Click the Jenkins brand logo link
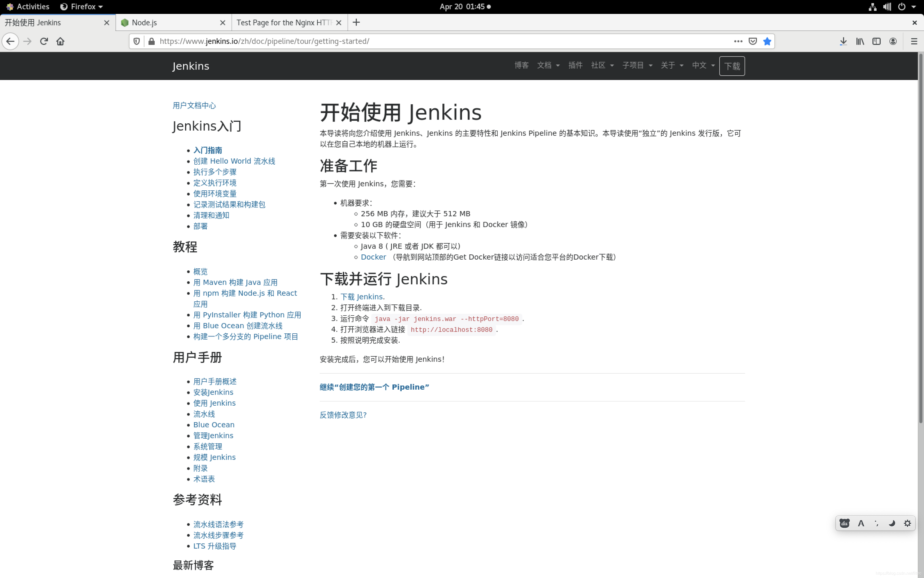The width and height of the screenshot is (924, 578). coord(191,66)
